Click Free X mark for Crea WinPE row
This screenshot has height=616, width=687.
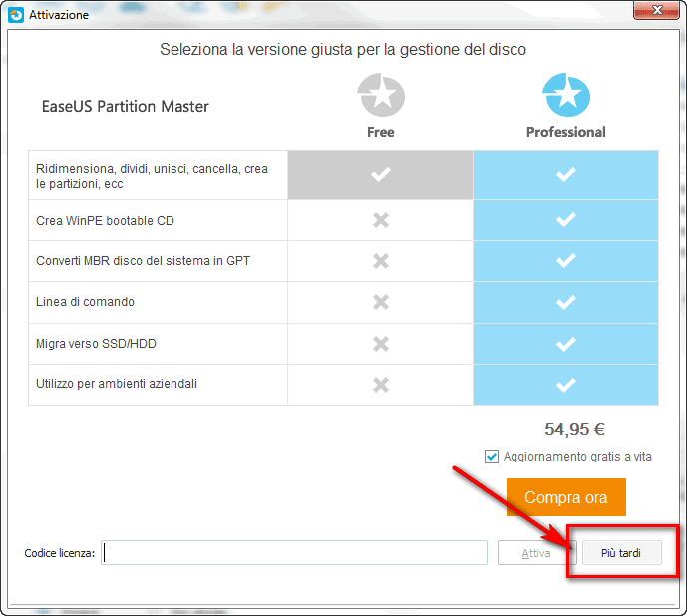coord(381,220)
